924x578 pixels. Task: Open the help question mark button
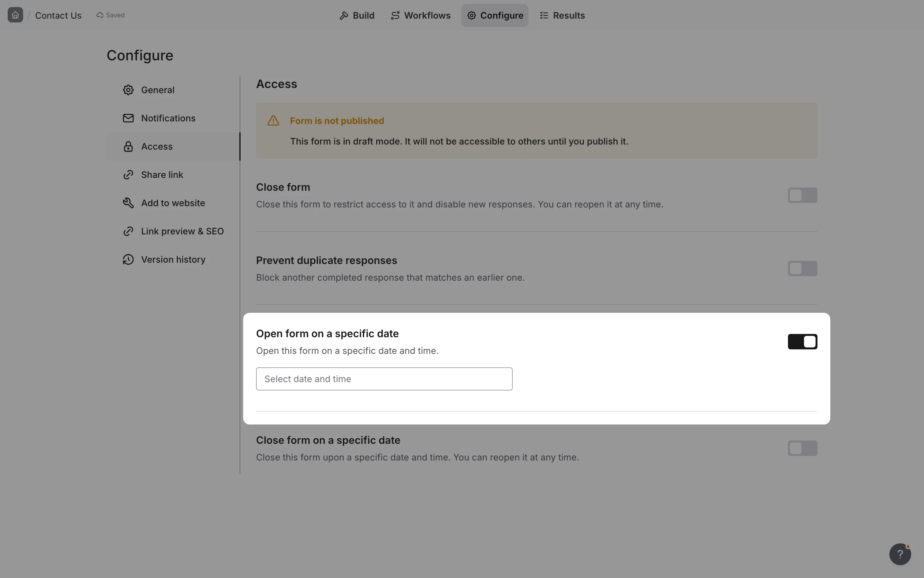(x=900, y=554)
